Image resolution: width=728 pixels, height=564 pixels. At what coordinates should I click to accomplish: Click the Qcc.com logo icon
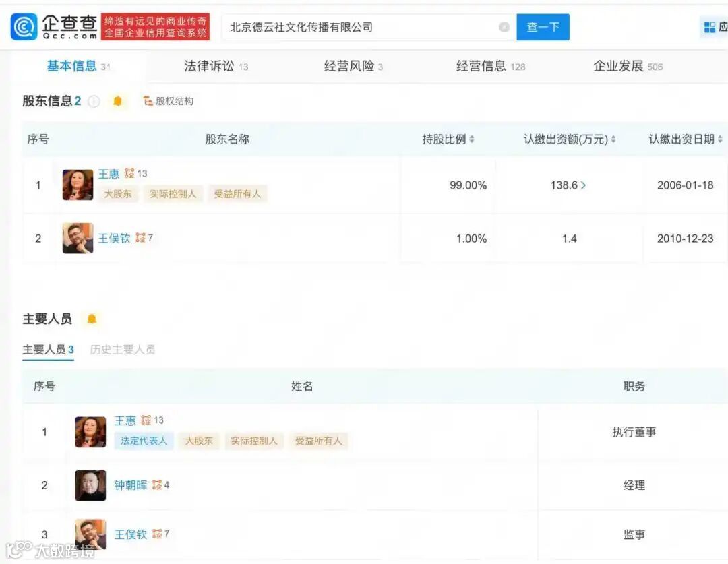click(24, 27)
